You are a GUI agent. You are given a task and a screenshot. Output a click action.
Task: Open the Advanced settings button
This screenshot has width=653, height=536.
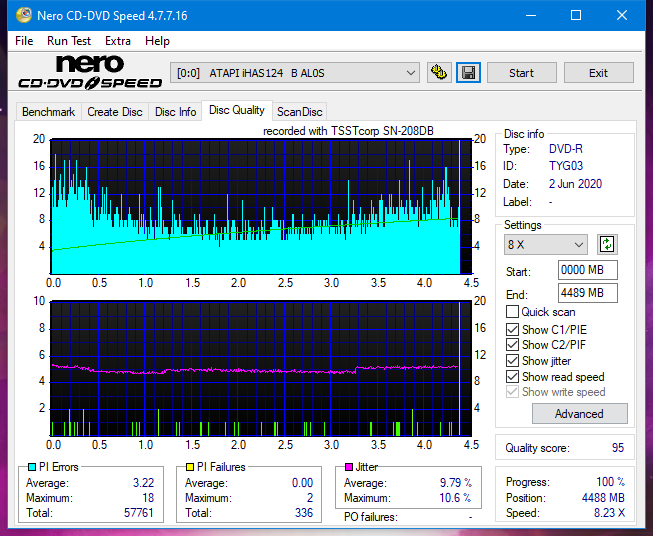click(579, 414)
